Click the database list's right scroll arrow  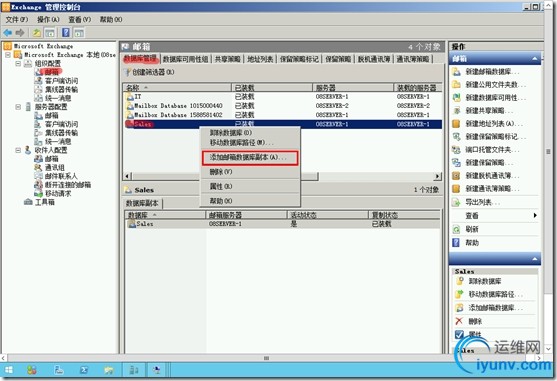pyautogui.click(x=438, y=176)
